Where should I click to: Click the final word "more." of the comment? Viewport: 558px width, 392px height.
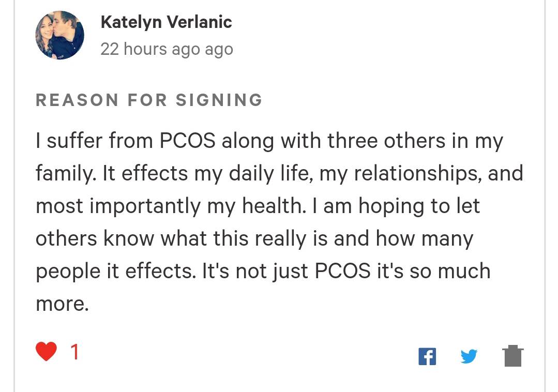point(62,305)
